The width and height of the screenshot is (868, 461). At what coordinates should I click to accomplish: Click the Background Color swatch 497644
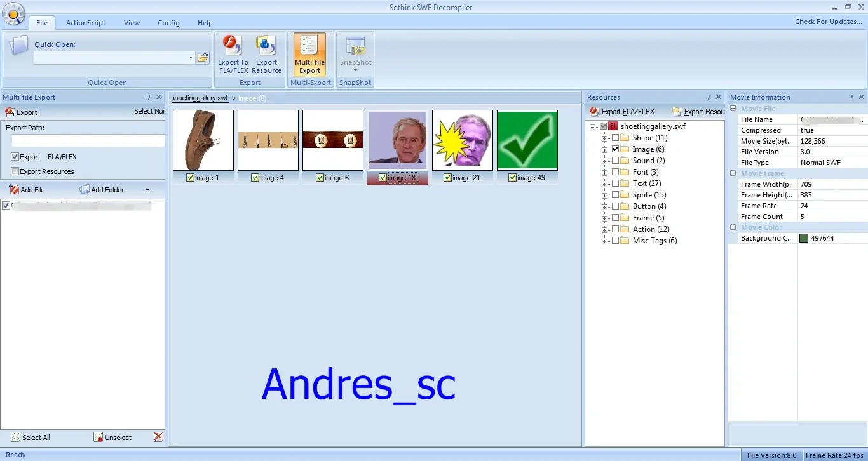coord(804,238)
